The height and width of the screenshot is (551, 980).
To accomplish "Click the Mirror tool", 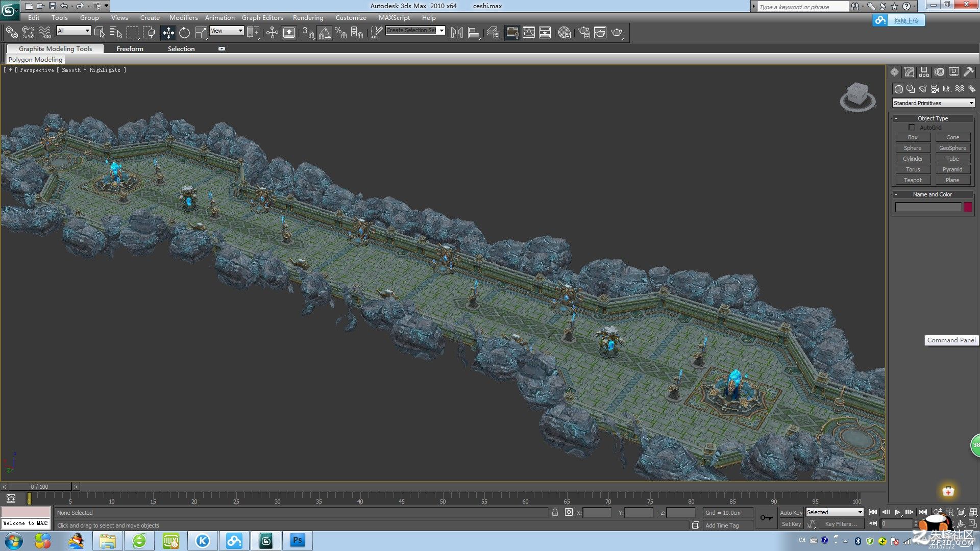I will (457, 33).
